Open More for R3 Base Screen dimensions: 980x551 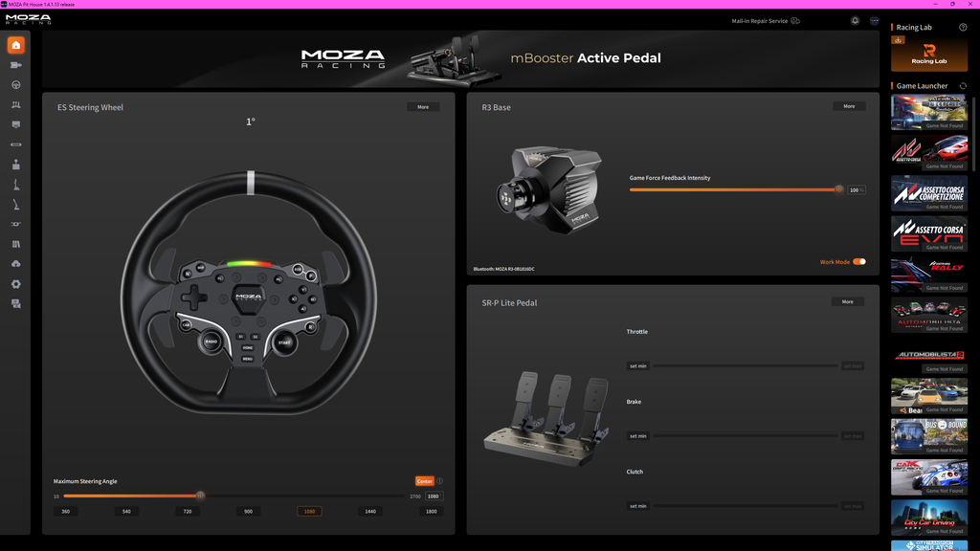pos(849,106)
